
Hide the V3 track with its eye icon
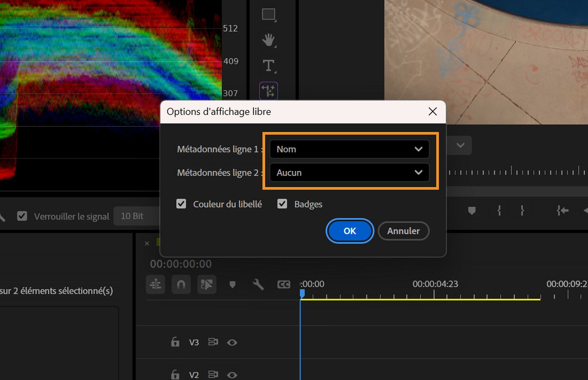click(232, 342)
